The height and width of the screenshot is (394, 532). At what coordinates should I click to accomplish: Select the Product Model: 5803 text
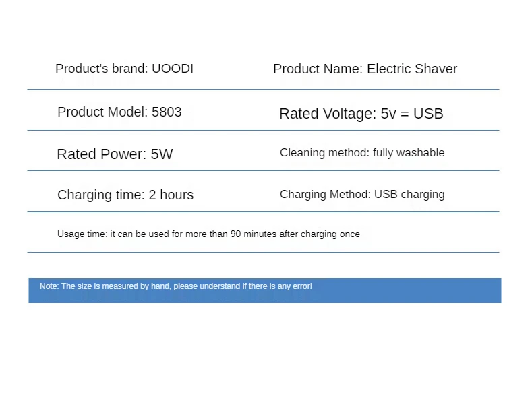pos(119,112)
